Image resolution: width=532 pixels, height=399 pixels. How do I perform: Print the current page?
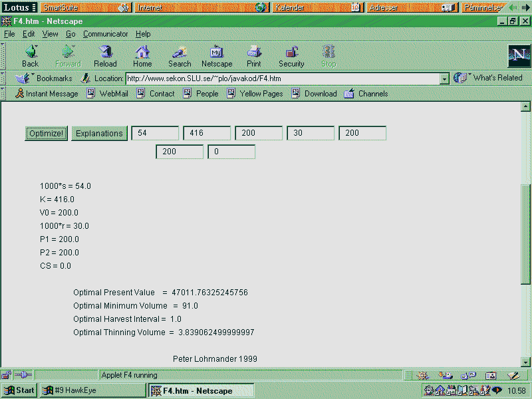[x=254, y=57]
